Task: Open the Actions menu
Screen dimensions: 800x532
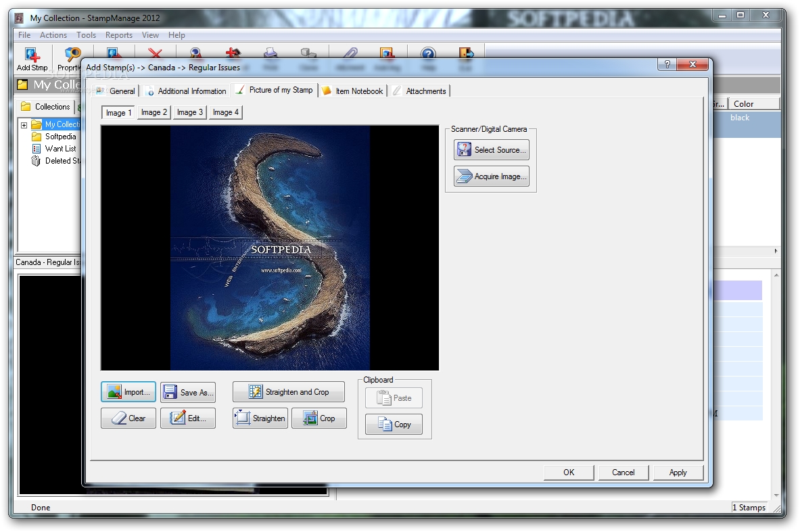Action: (x=53, y=34)
